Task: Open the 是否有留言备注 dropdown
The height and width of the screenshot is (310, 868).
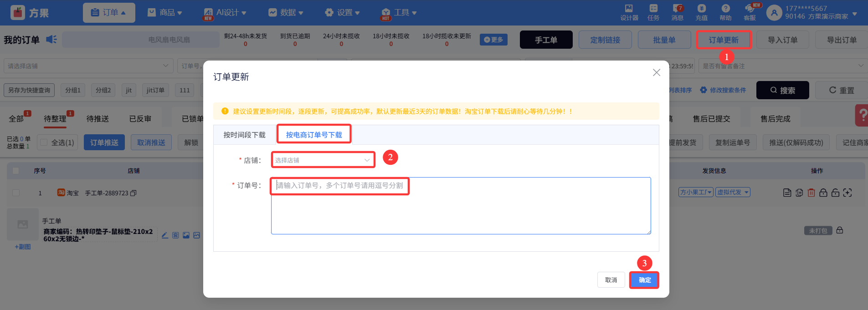Action: coord(783,66)
